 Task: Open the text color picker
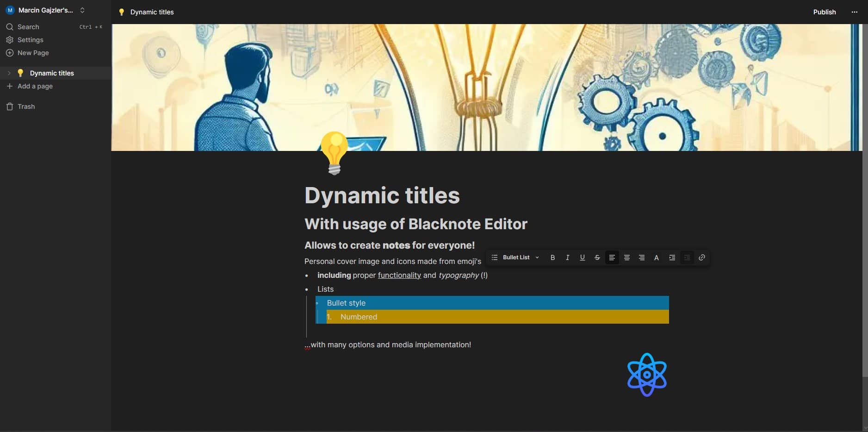tap(656, 257)
